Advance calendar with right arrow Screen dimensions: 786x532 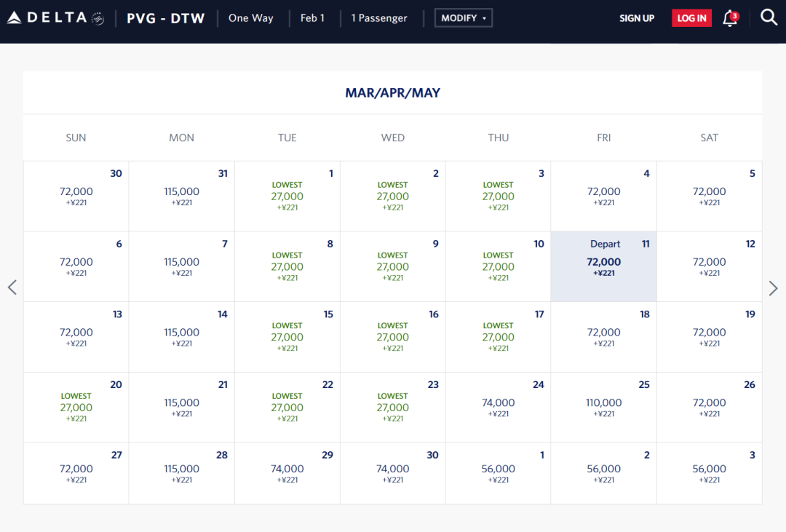[773, 288]
